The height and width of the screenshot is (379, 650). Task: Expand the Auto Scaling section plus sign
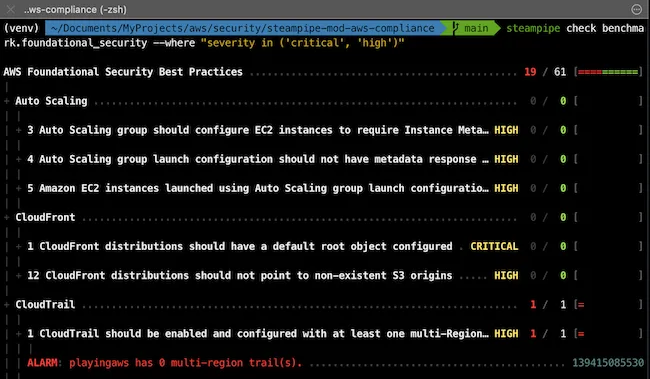click(x=7, y=101)
